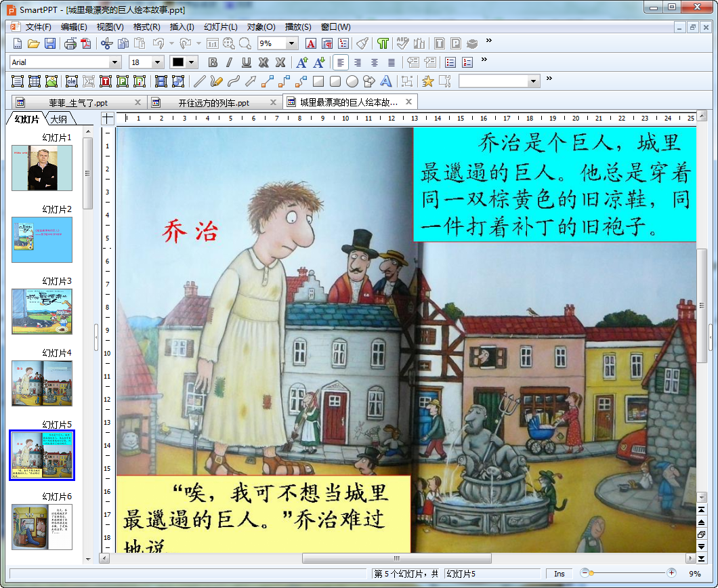Select the arrow line tool
718x588 pixels.
[251, 81]
